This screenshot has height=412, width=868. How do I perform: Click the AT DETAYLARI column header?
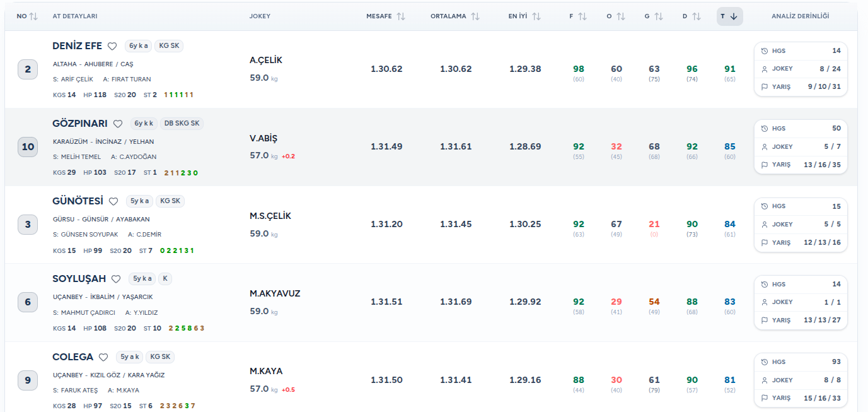pyautogui.click(x=75, y=16)
